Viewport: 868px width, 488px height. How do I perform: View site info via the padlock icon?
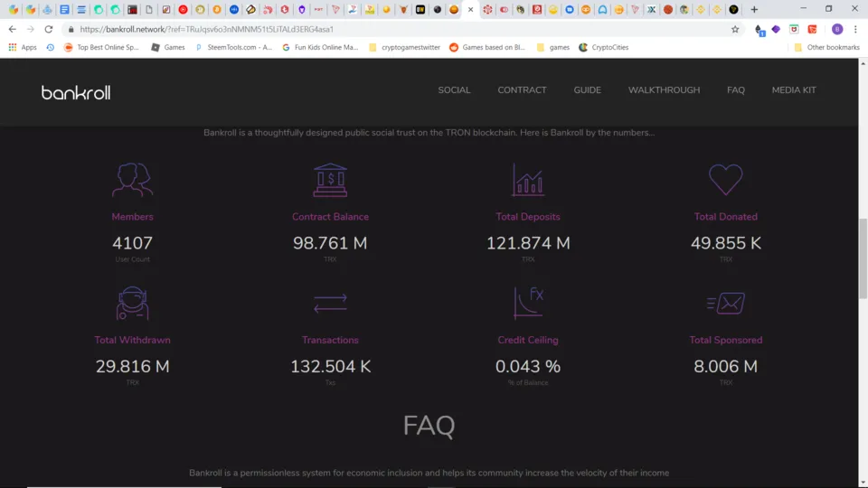[71, 29]
